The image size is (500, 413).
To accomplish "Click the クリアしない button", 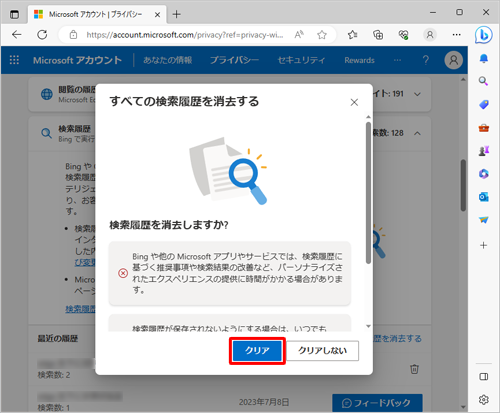I will [x=322, y=351].
